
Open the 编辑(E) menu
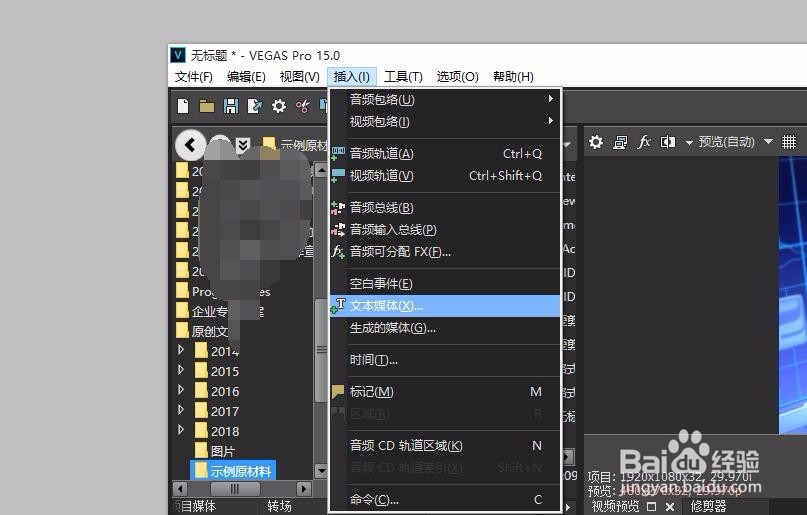pyautogui.click(x=246, y=77)
